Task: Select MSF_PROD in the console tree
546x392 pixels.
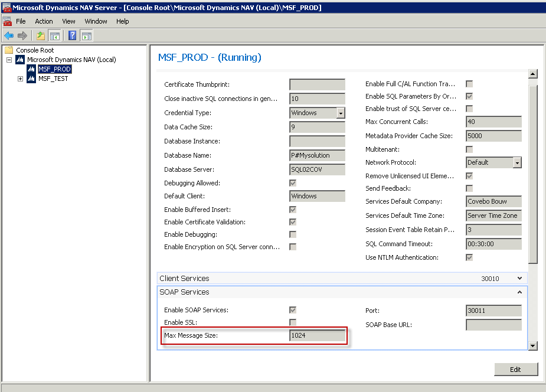Action: pyautogui.click(x=54, y=69)
